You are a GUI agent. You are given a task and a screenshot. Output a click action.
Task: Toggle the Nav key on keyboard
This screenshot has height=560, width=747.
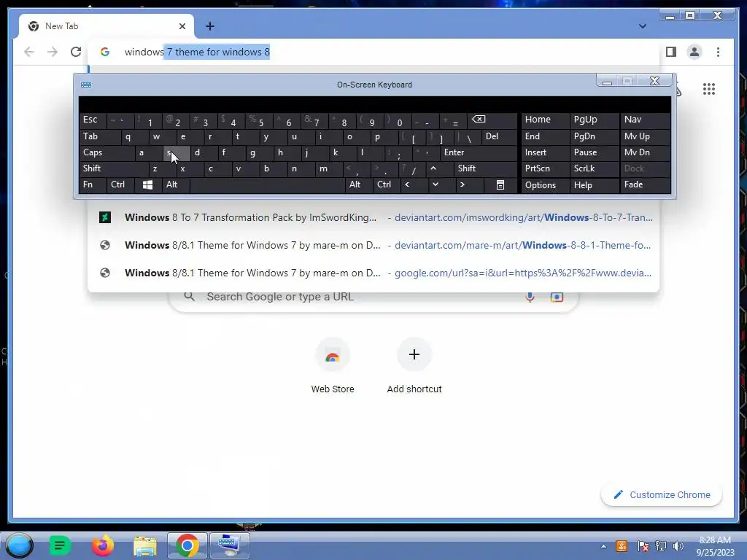pos(645,120)
